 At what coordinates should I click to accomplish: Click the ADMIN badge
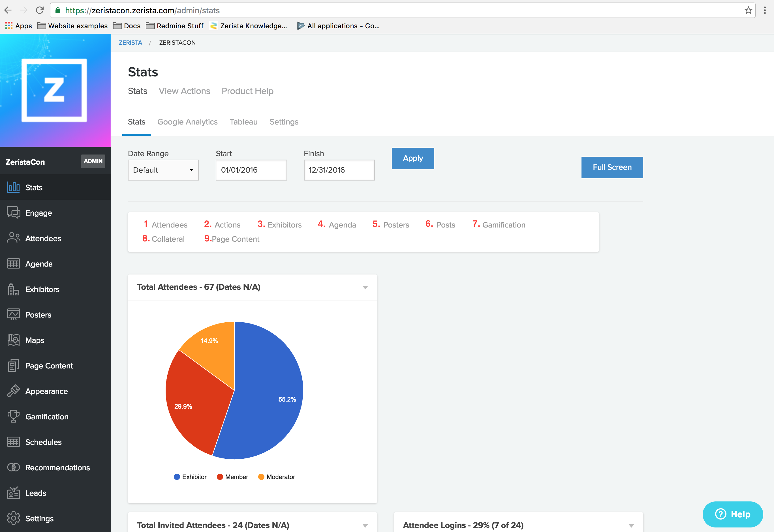93,161
